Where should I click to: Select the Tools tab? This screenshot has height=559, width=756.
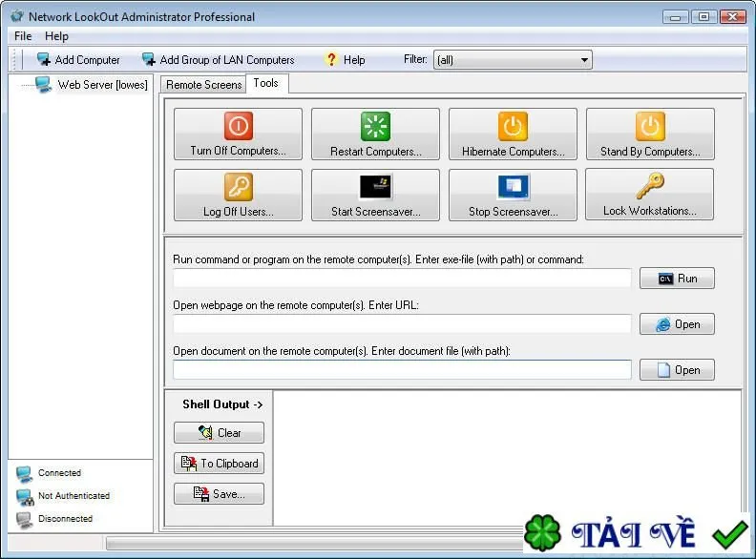tap(266, 83)
